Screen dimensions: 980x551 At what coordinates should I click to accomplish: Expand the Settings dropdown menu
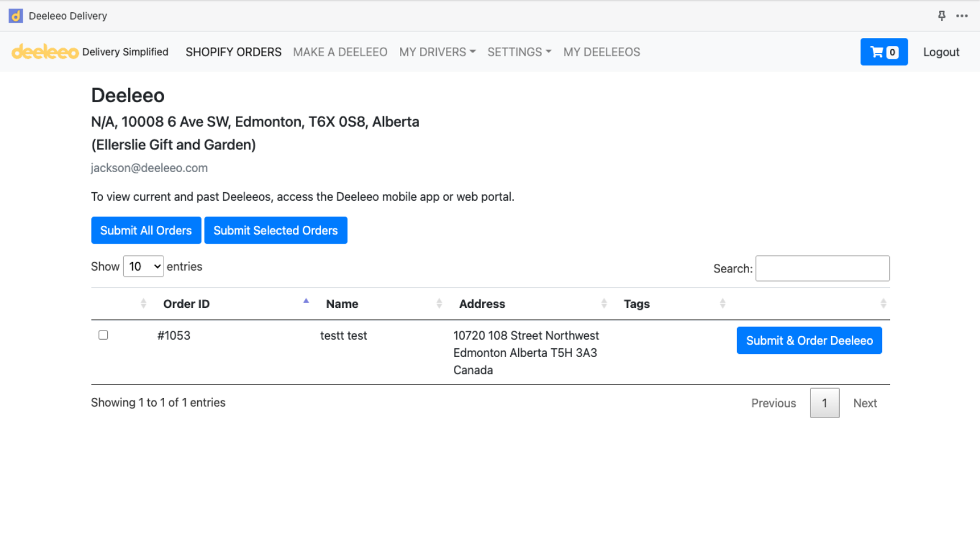pyautogui.click(x=519, y=52)
